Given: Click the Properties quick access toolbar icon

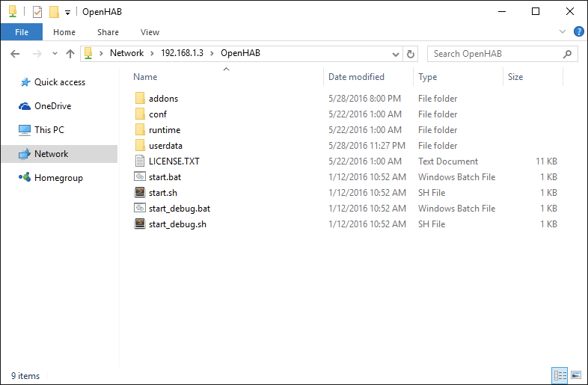Looking at the screenshot, I should [x=37, y=12].
